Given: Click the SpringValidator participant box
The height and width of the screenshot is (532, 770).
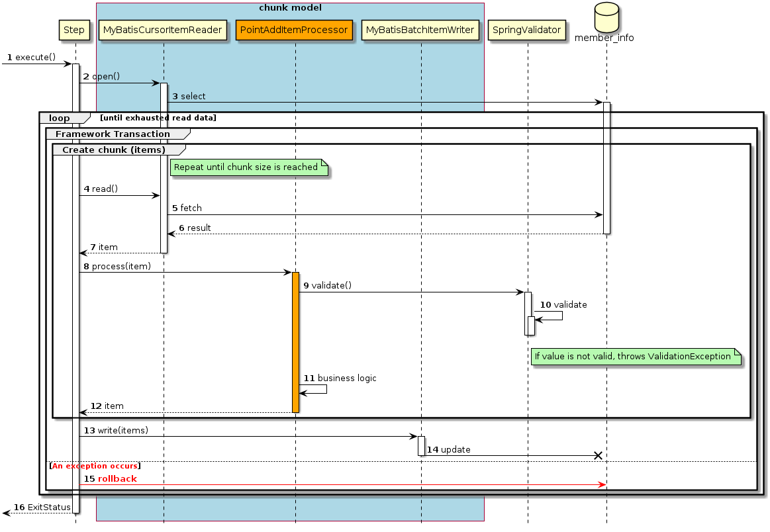Looking at the screenshot, I should click(526, 30).
